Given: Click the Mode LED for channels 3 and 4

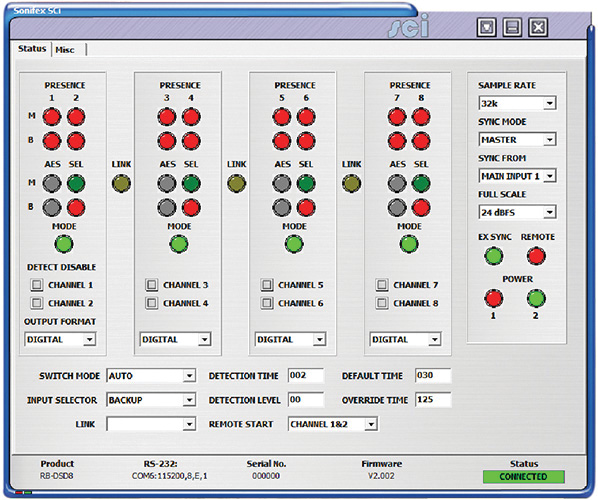Looking at the screenshot, I should (x=179, y=244).
